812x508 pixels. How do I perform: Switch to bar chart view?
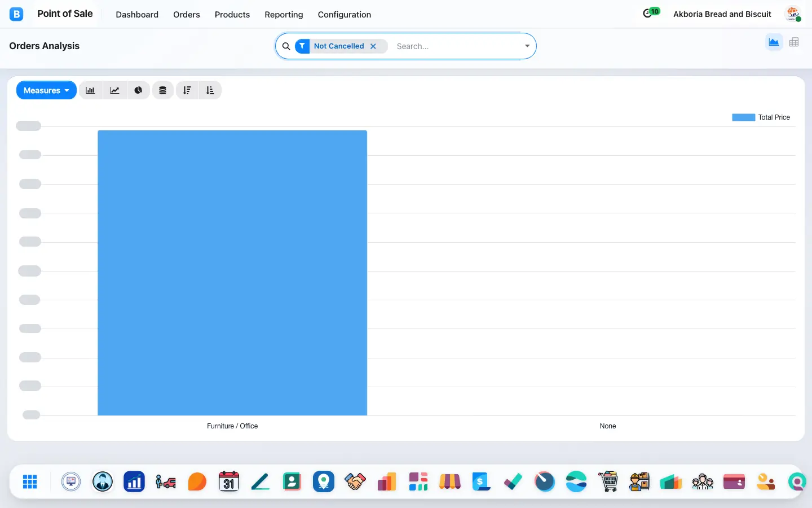coord(90,90)
